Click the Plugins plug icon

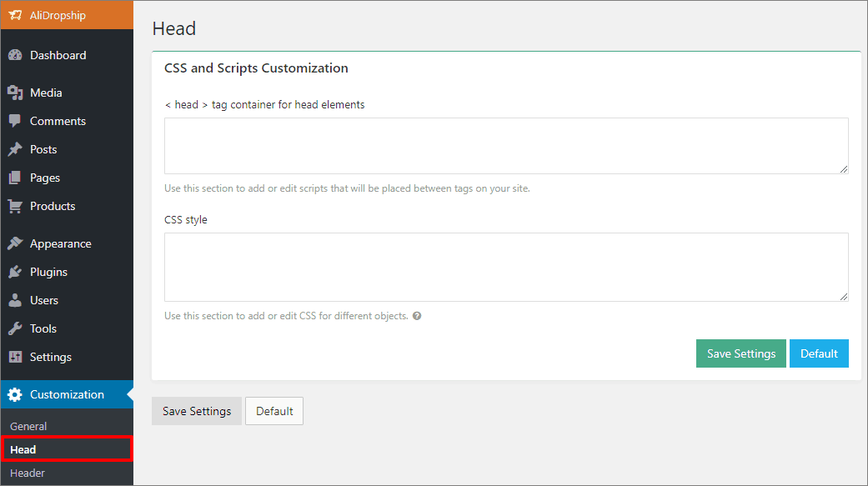15,272
